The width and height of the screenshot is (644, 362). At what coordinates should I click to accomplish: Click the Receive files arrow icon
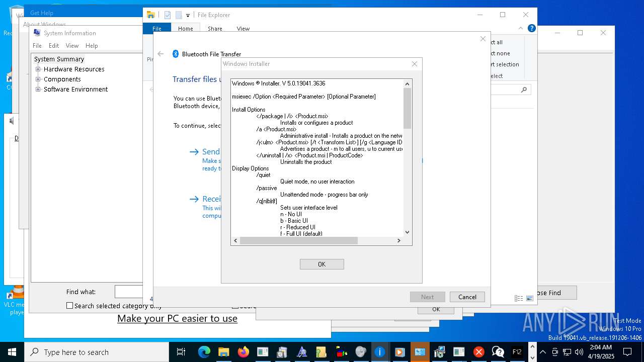(x=194, y=199)
